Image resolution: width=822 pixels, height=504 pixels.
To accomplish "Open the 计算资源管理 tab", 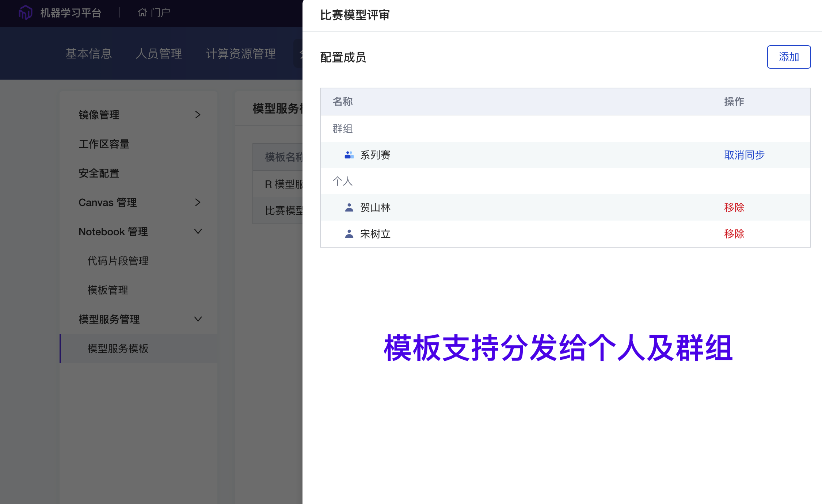I will pyautogui.click(x=241, y=54).
